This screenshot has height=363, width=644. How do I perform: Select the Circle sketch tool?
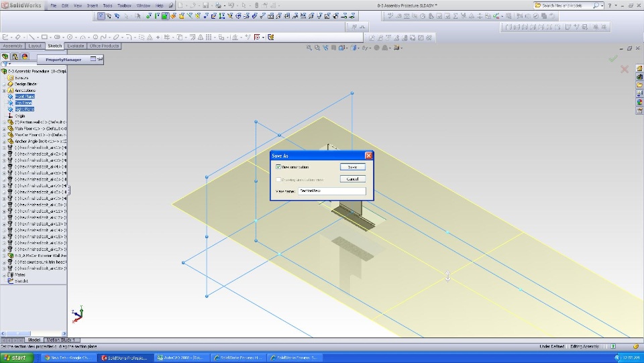(x=70, y=37)
